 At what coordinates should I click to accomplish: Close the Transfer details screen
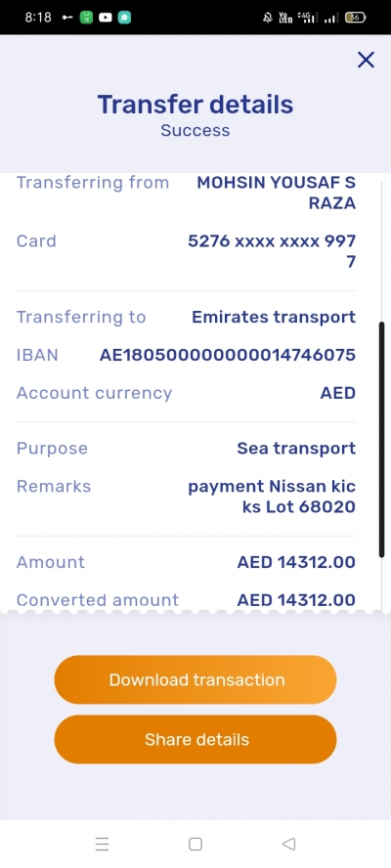tap(366, 60)
